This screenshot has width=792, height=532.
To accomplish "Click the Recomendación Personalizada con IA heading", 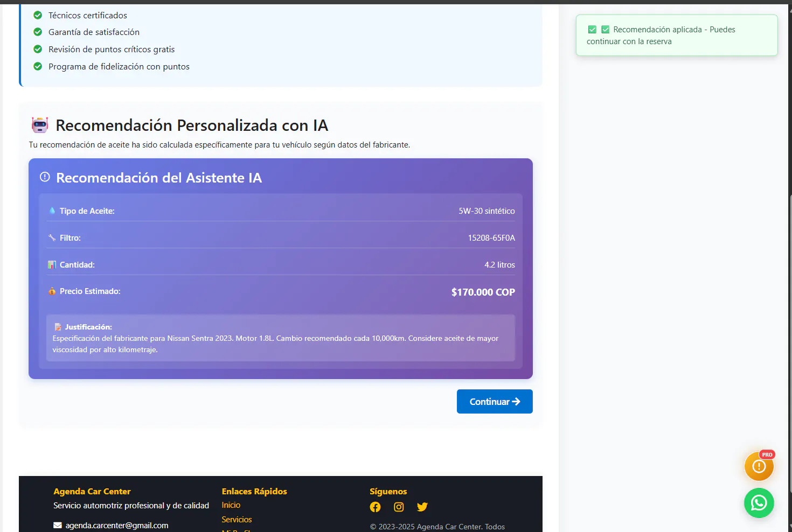I will [192, 125].
